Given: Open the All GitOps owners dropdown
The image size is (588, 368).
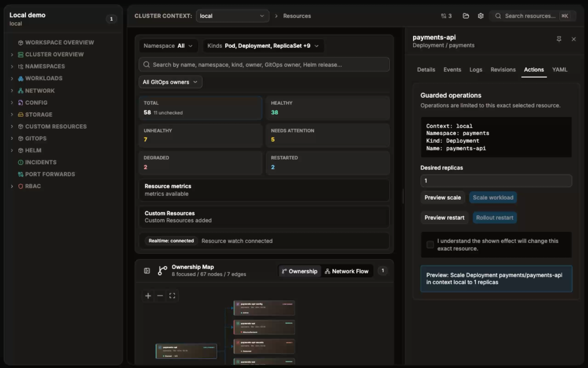Looking at the screenshot, I should click(x=170, y=82).
